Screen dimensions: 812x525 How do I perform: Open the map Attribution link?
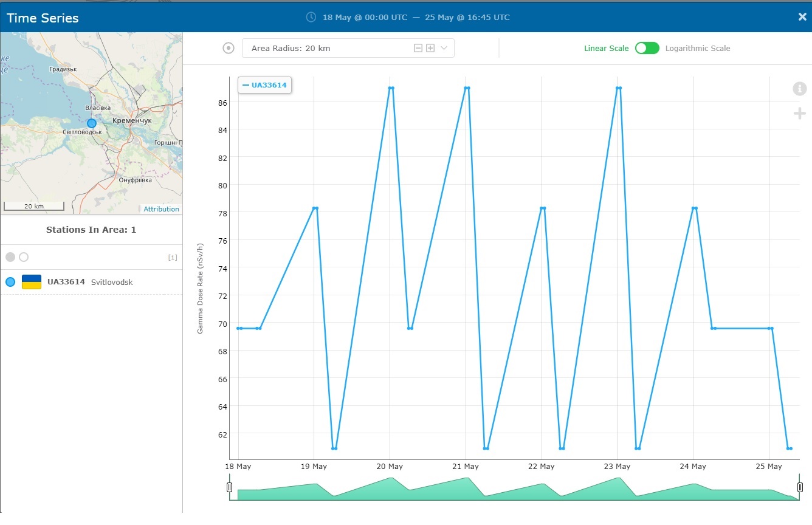coord(161,209)
